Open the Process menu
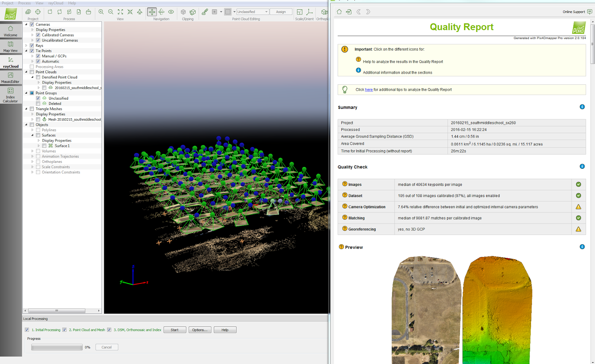The height and width of the screenshot is (364, 595). (x=24, y=3)
